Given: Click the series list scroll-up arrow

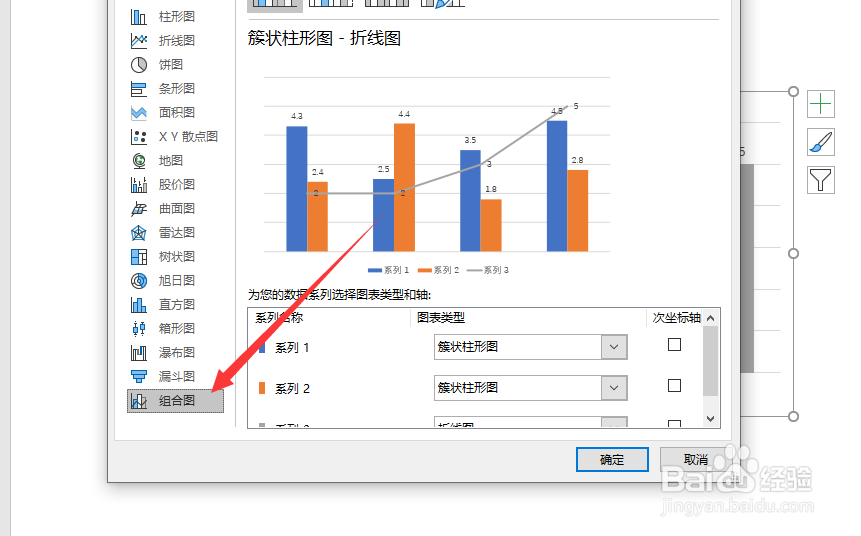Looking at the screenshot, I should (711, 318).
